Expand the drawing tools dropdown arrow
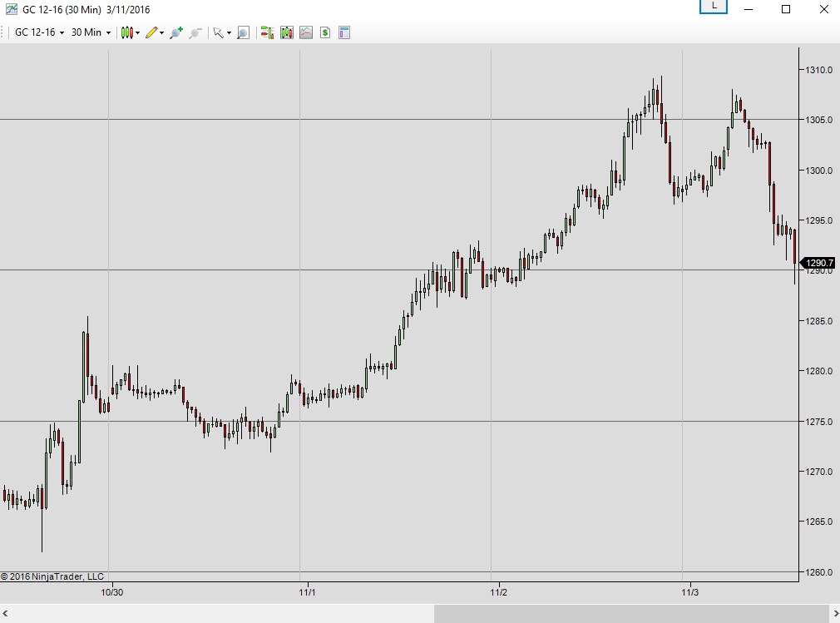The image size is (840, 623). coord(162,33)
